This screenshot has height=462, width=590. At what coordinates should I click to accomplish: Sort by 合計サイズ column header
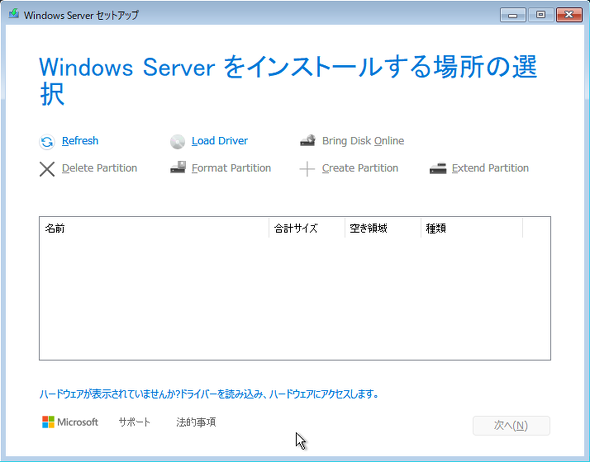pyautogui.click(x=307, y=228)
